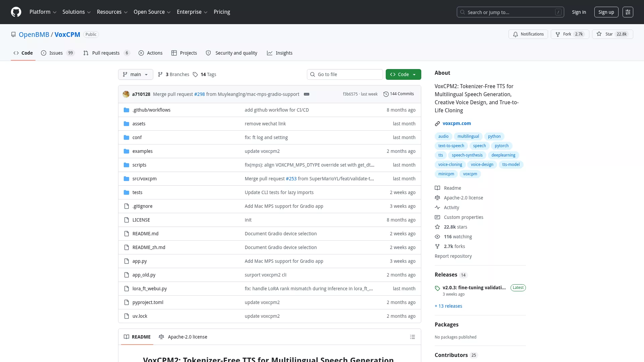Click the Sign in link
The width and height of the screenshot is (644, 362).
pyautogui.click(x=579, y=12)
